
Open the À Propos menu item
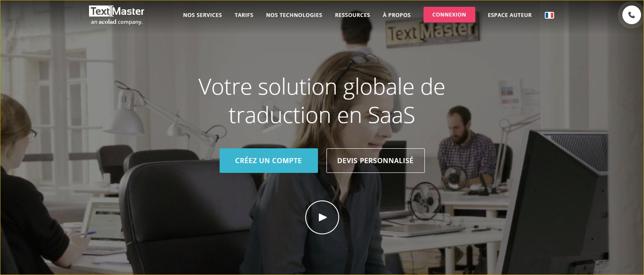[x=396, y=15]
